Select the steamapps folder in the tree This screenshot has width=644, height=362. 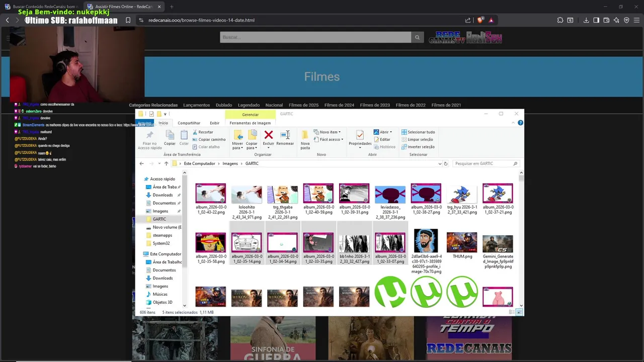(x=162, y=235)
